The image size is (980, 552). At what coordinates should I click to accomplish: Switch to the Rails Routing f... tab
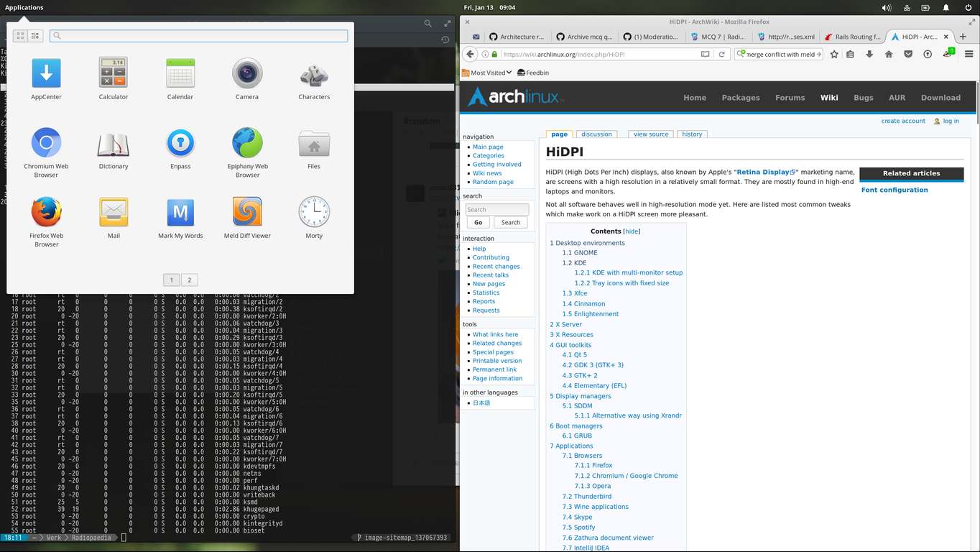(x=852, y=37)
